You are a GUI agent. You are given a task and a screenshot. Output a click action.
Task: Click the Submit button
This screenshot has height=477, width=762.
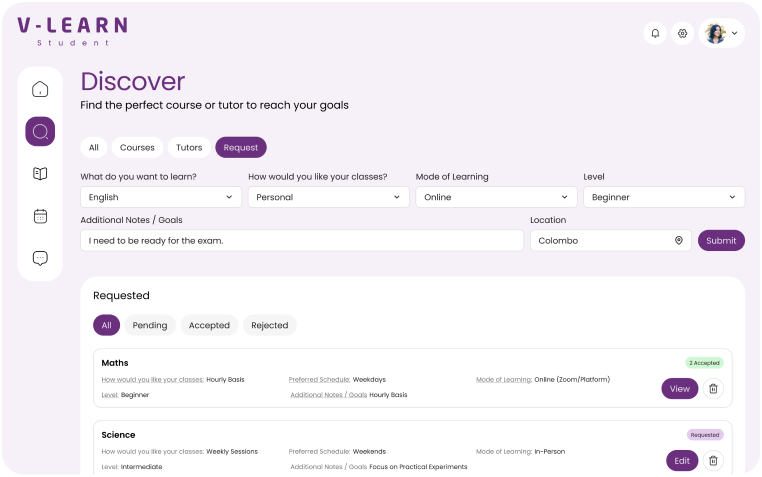(x=721, y=241)
